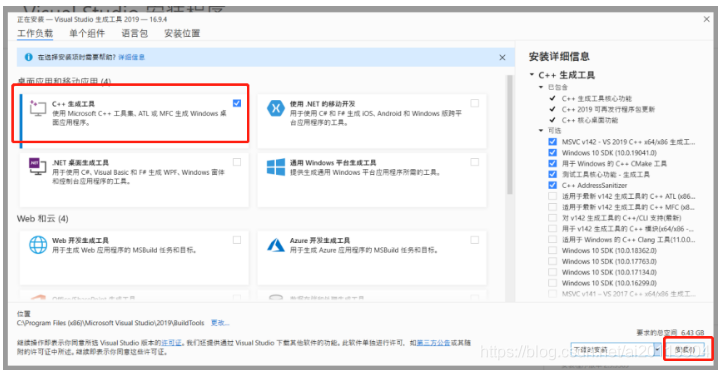Enable the 使用 .NET 的移动开发 workload checkbox
This screenshot has width=719, height=370.
475,104
